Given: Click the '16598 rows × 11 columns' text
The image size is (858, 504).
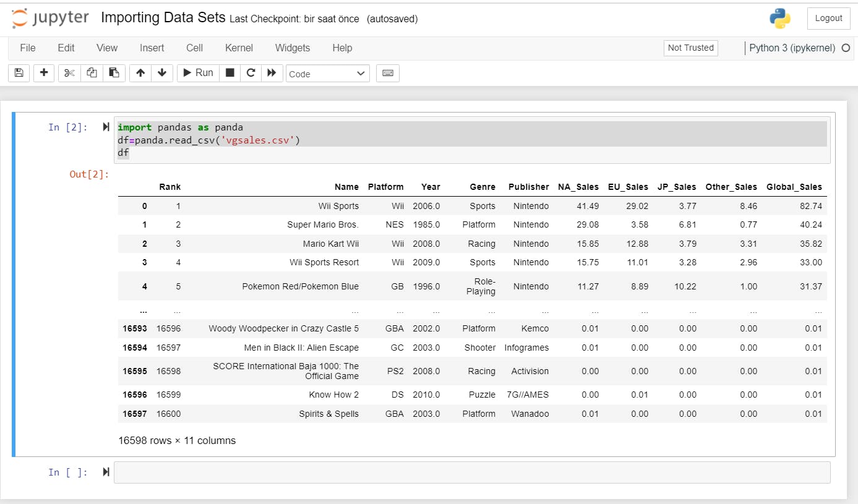Looking at the screenshot, I should 177,441.
